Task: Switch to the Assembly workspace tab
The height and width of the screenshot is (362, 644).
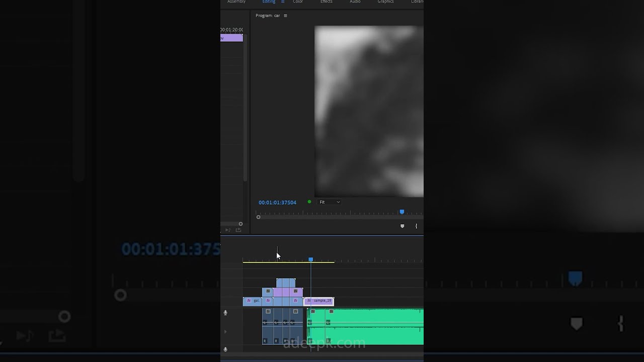Action: point(236,2)
